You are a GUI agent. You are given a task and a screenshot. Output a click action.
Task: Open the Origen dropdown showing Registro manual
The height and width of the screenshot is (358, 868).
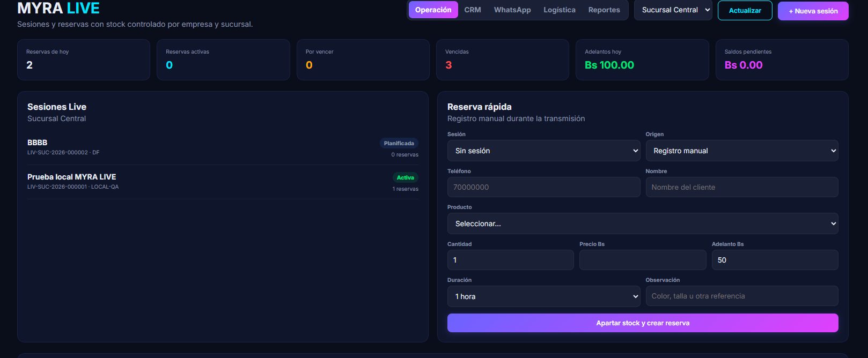pyautogui.click(x=742, y=151)
